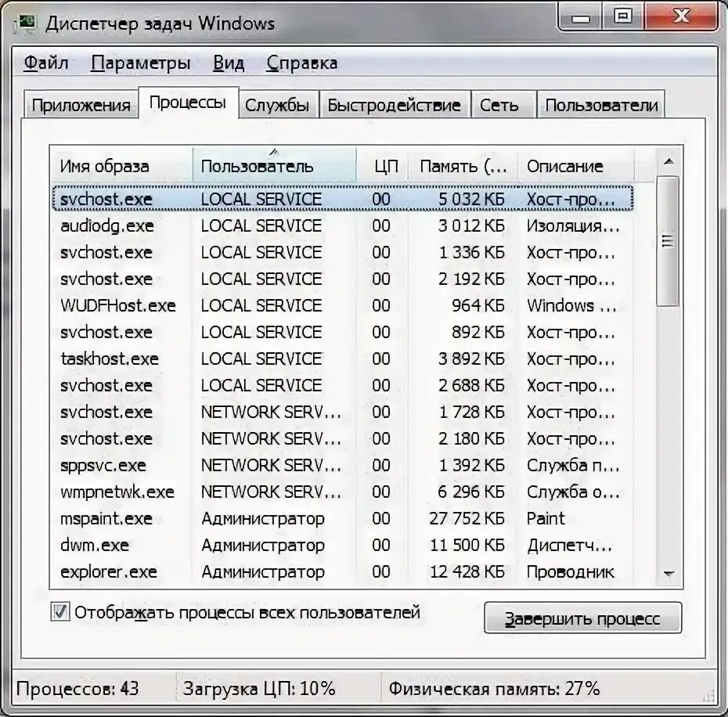Select the wmpnetwk.exe process
The width and height of the screenshot is (728, 717).
(343, 492)
